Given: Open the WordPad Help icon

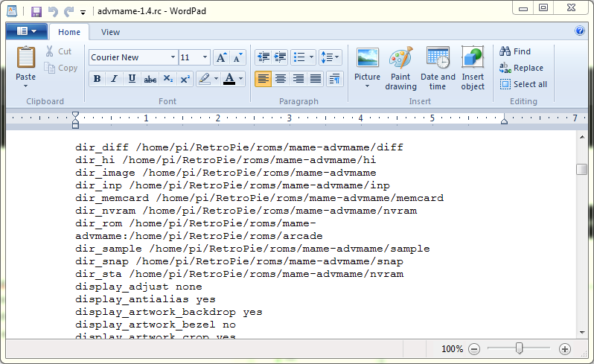Looking at the screenshot, I should [580, 31].
